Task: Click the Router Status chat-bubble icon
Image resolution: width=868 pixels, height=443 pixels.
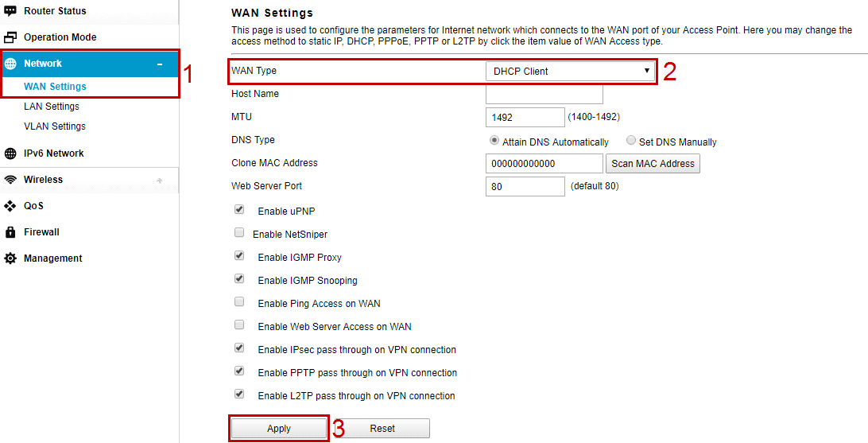Action: (10, 11)
